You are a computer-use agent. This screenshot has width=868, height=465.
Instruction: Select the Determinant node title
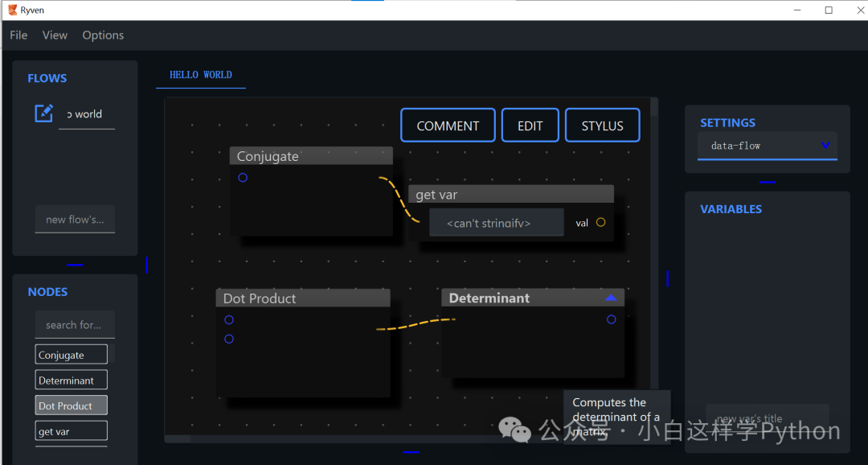pos(489,298)
